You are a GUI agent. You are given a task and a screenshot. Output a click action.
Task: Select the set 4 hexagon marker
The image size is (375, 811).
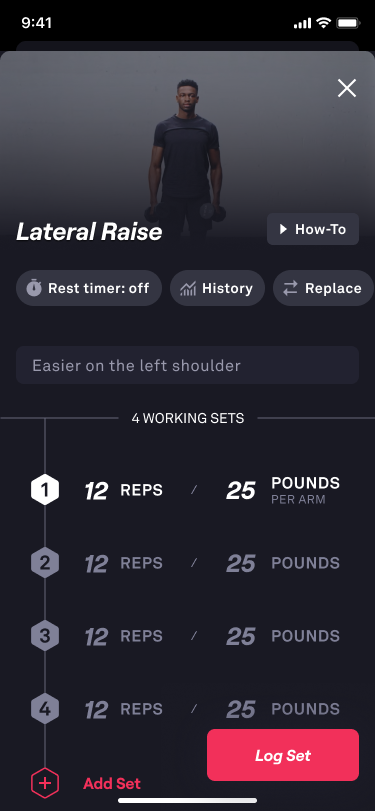(x=45, y=709)
